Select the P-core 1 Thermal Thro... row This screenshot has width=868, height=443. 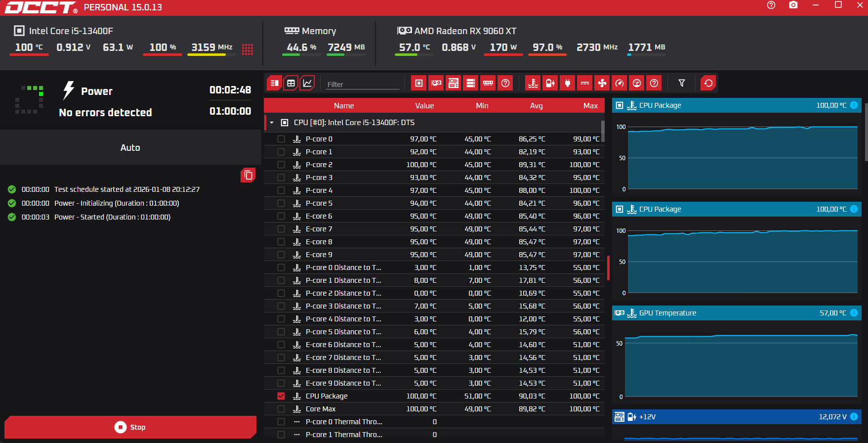pyautogui.click(x=434, y=435)
